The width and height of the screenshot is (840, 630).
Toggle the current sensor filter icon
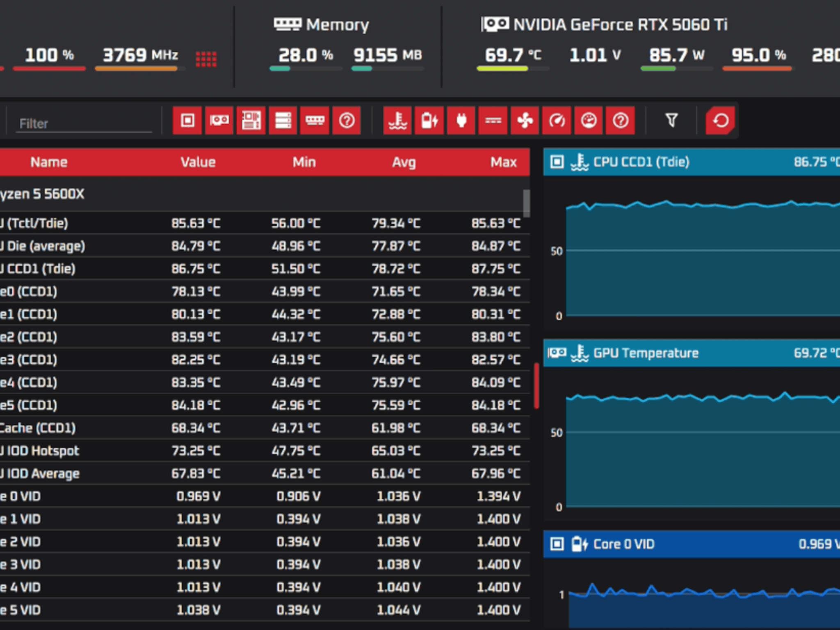point(493,121)
